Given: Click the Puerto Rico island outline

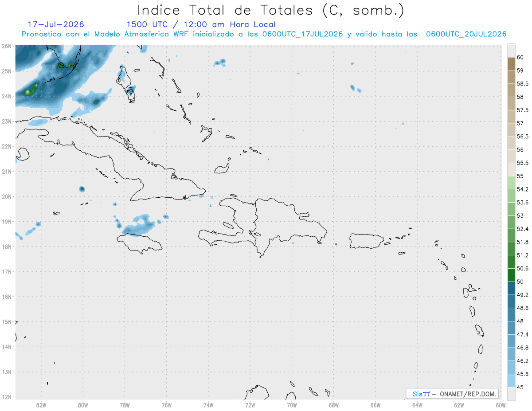Looking at the screenshot, I should 367,241.
